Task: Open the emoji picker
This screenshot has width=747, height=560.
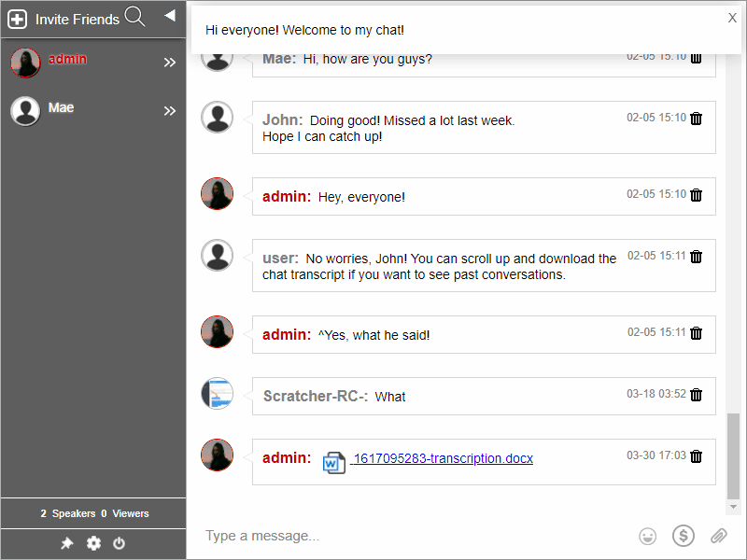Action: (647, 536)
